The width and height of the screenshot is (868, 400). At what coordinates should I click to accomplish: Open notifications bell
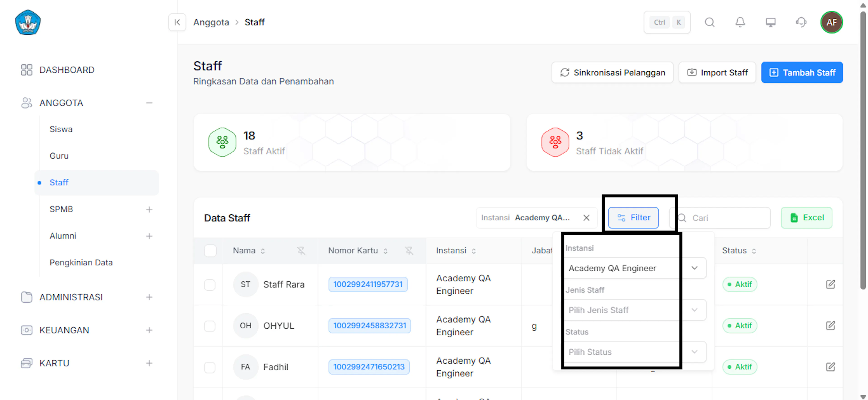[x=740, y=22]
